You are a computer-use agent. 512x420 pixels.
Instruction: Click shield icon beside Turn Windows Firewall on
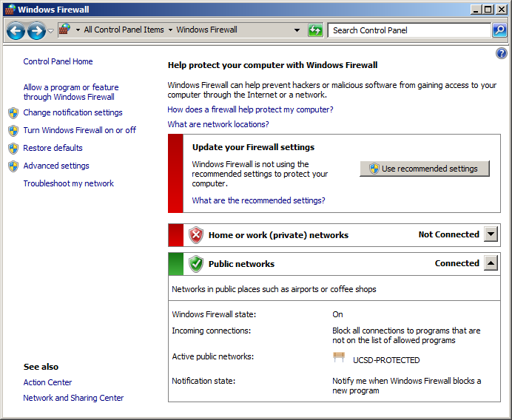13,131
